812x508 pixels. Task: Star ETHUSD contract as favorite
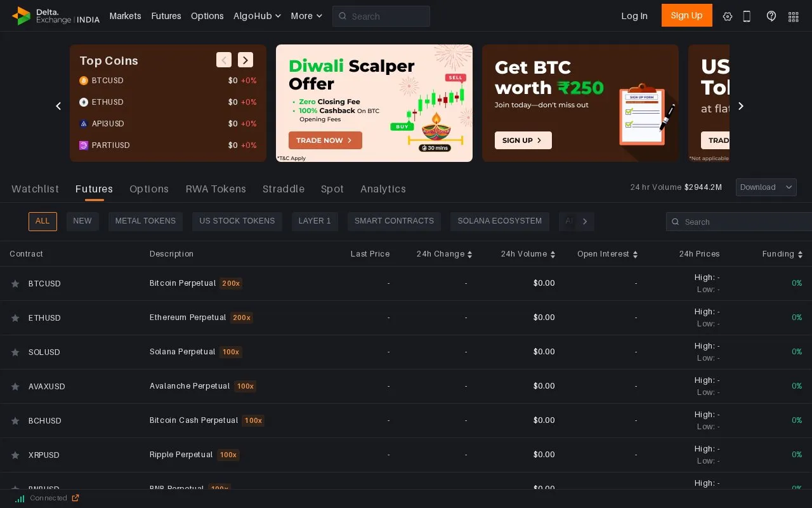15,318
